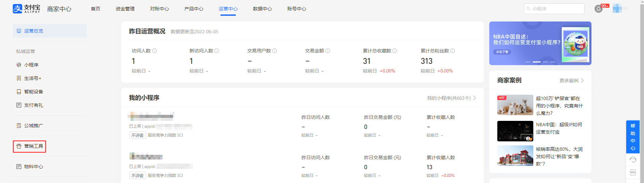Open the 帮助中心 floating button
This screenshot has width=644, height=183.
click(633, 137)
